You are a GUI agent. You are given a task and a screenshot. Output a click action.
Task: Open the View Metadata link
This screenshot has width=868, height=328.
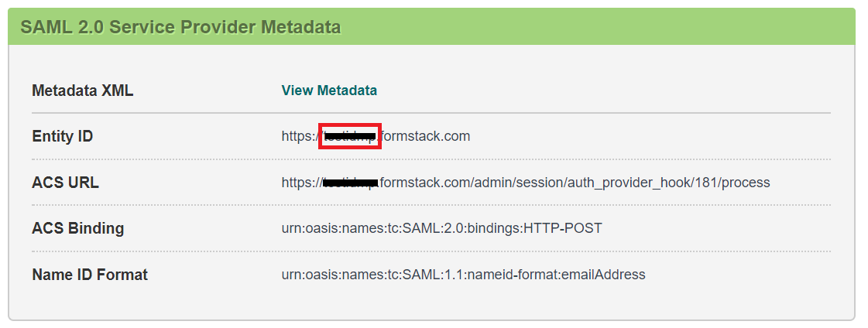click(x=329, y=91)
